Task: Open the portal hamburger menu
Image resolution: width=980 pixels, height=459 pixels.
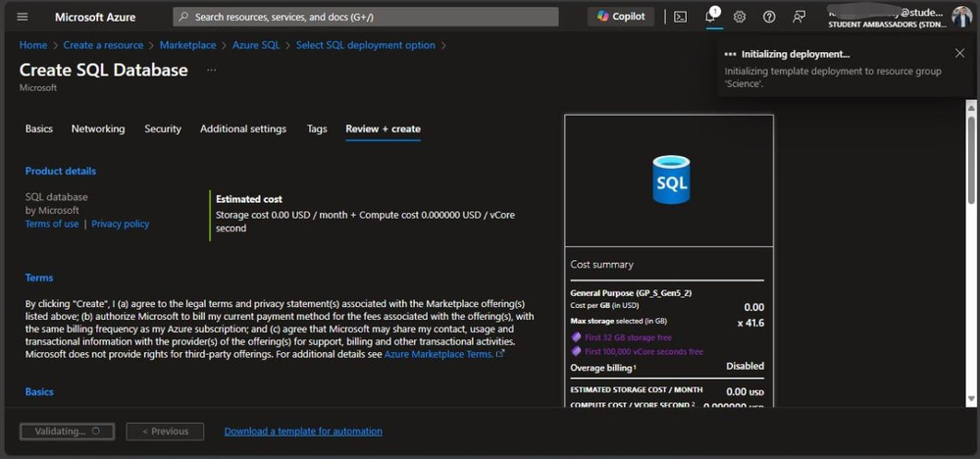Action: pyautogui.click(x=23, y=17)
